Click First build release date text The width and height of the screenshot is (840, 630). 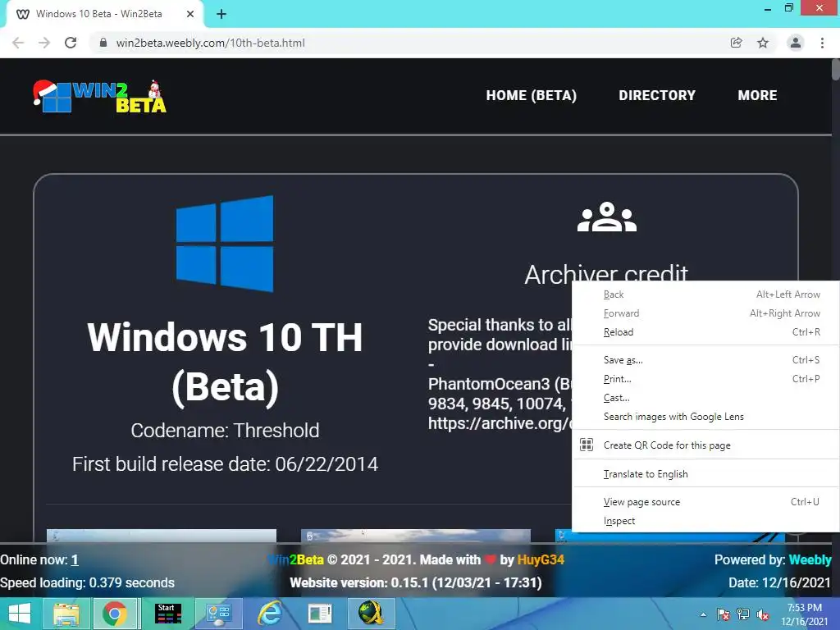click(225, 464)
